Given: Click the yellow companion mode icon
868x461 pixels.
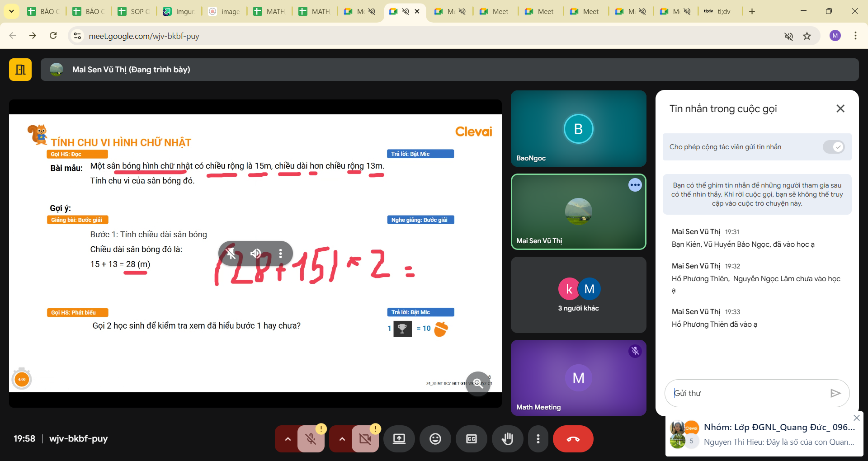Looking at the screenshot, I should (20, 70).
